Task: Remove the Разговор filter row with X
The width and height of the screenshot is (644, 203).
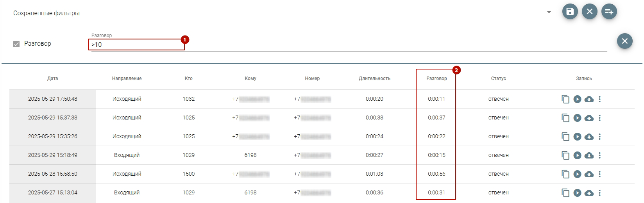Action: (624, 41)
